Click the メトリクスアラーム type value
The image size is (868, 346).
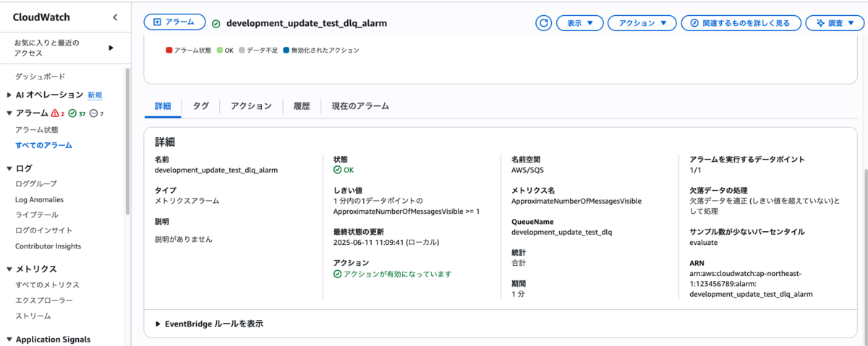point(187,201)
